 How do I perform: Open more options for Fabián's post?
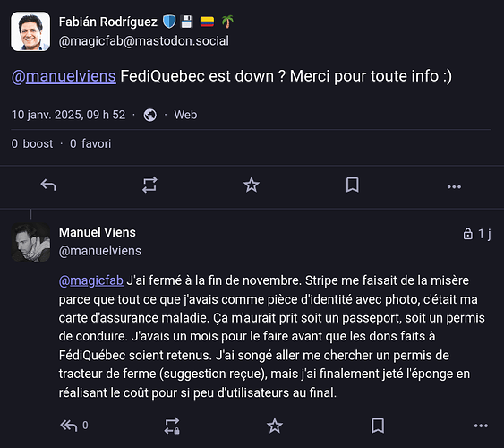coord(454,187)
